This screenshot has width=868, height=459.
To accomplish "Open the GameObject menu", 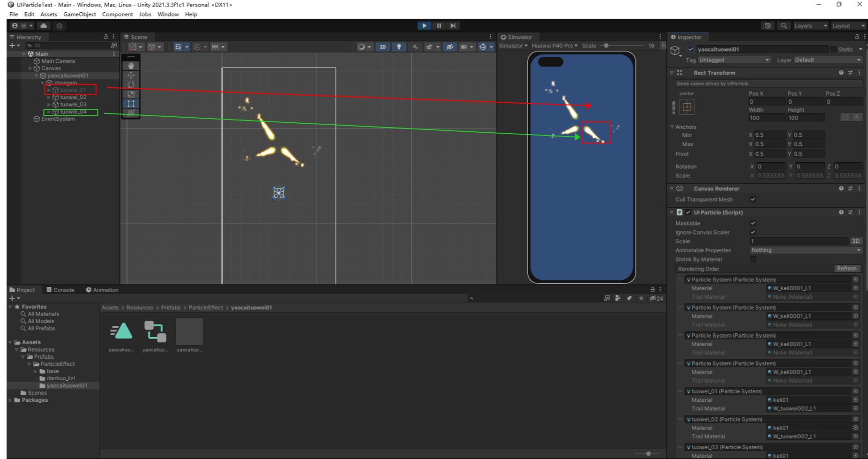I will (79, 14).
